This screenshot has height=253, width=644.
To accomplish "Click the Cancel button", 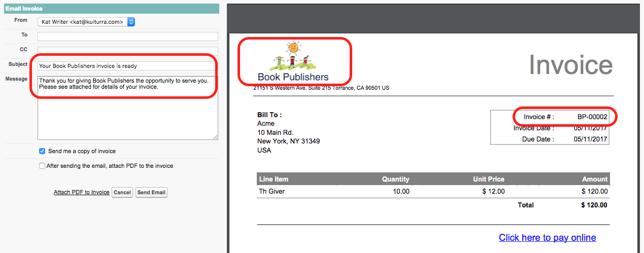I will [122, 193].
